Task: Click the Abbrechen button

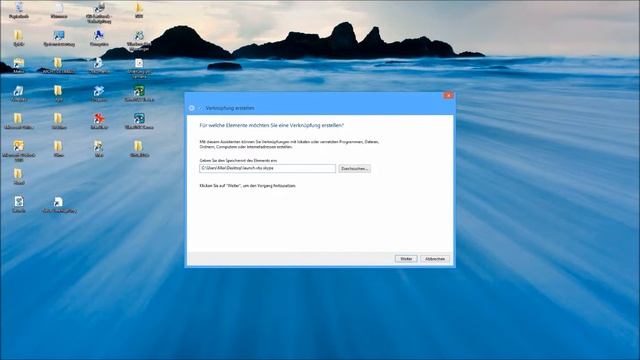Action: [x=435, y=259]
